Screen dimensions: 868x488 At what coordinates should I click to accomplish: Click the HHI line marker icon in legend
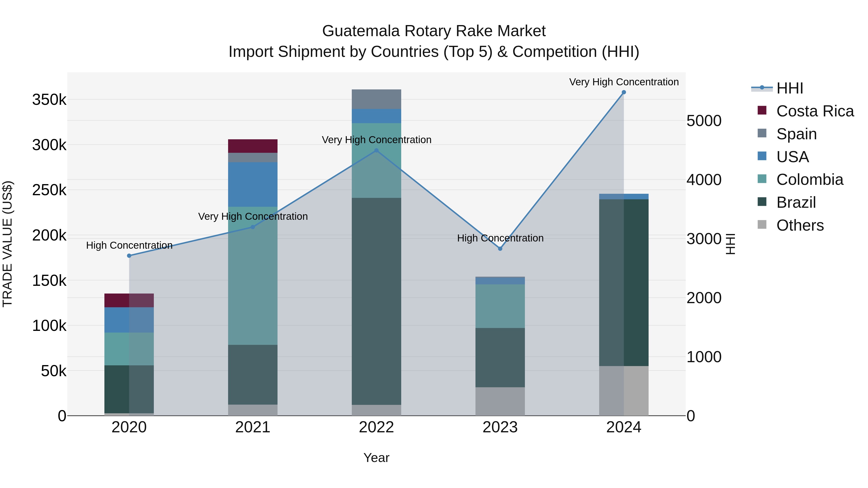[x=762, y=87]
